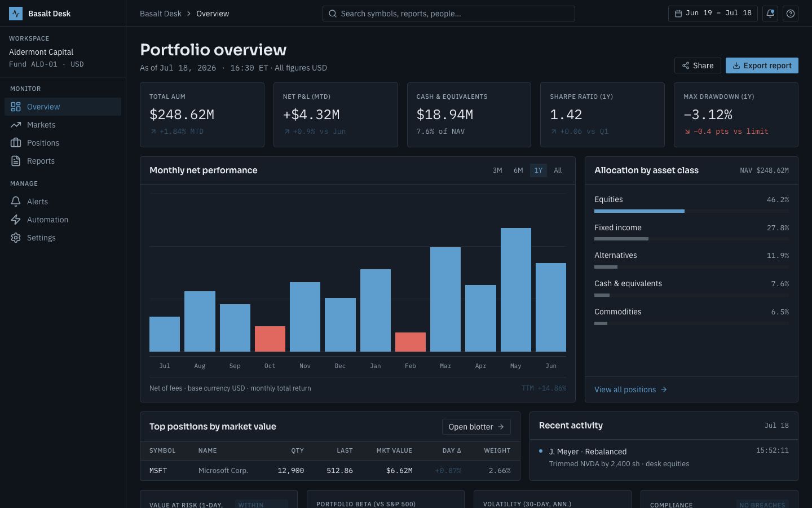Click the Settings gear icon
Screen dimensions: 812x508
click(x=16, y=238)
